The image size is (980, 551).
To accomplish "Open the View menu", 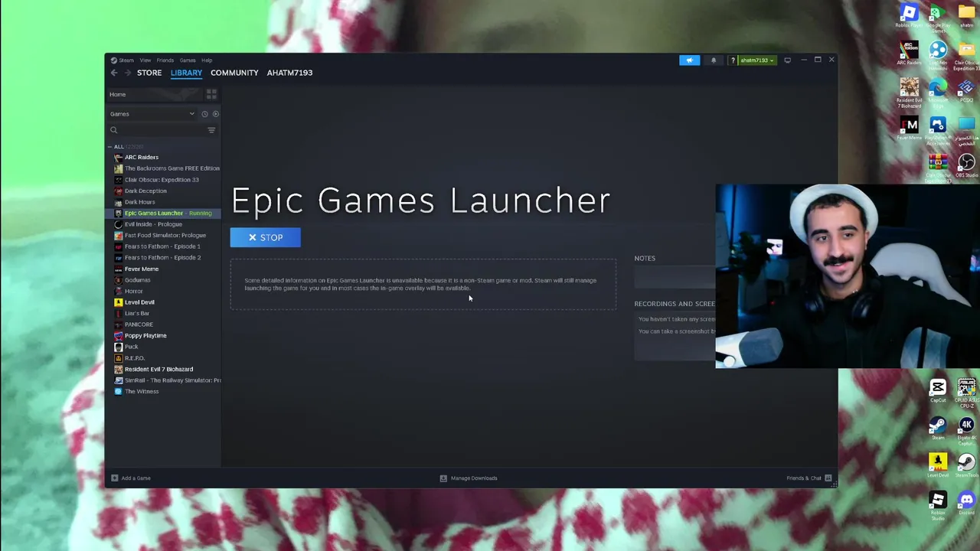I will [145, 60].
